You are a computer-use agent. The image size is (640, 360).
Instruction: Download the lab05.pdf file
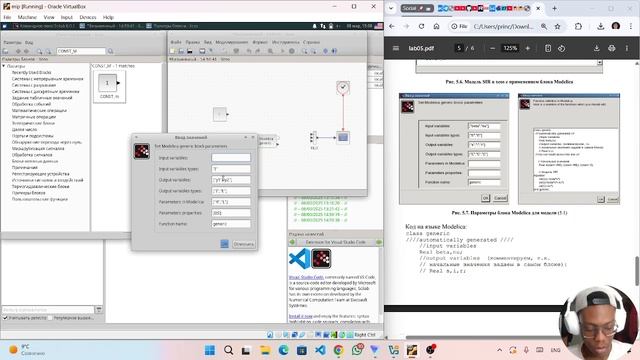click(596, 48)
